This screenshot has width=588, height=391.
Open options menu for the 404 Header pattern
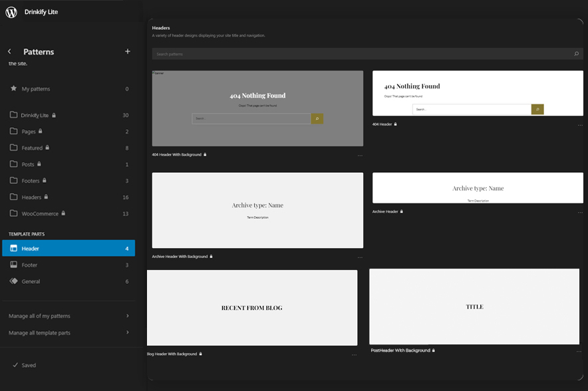coord(579,124)
